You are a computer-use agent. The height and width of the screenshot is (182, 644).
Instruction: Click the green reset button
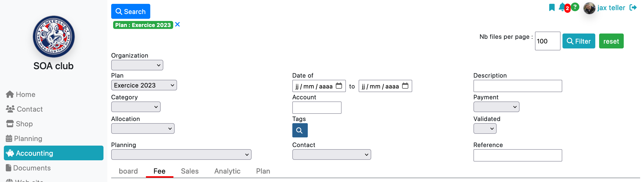(611, 41)
